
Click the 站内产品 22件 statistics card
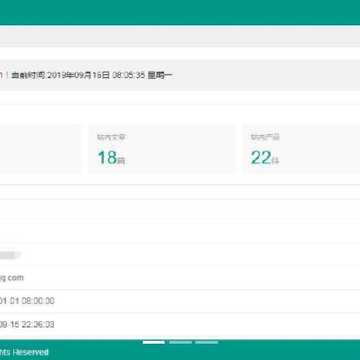[301, 149]
